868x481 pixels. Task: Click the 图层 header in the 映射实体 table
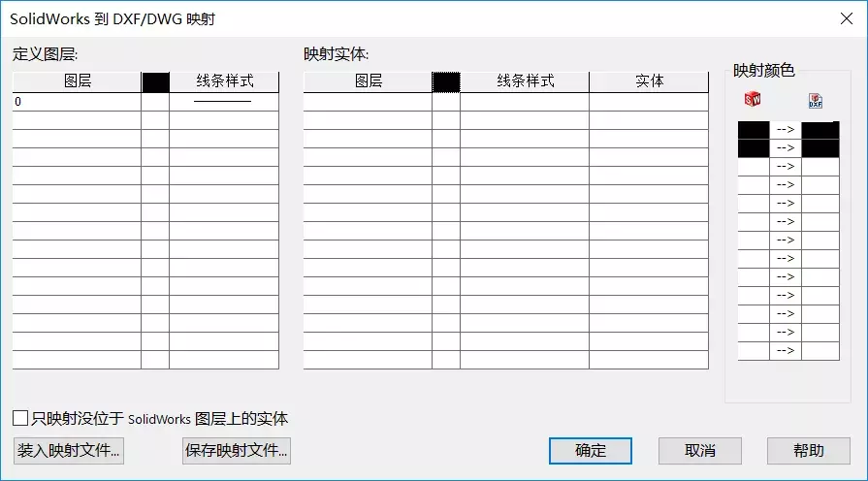pos(369,81)
